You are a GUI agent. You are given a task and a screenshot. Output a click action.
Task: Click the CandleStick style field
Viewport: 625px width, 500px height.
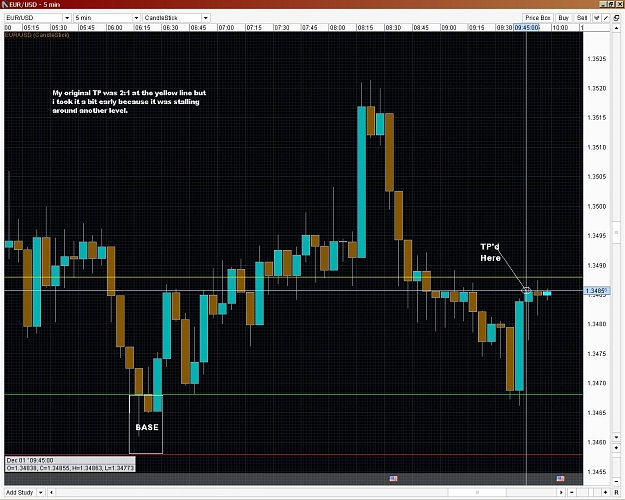point(172,18)
